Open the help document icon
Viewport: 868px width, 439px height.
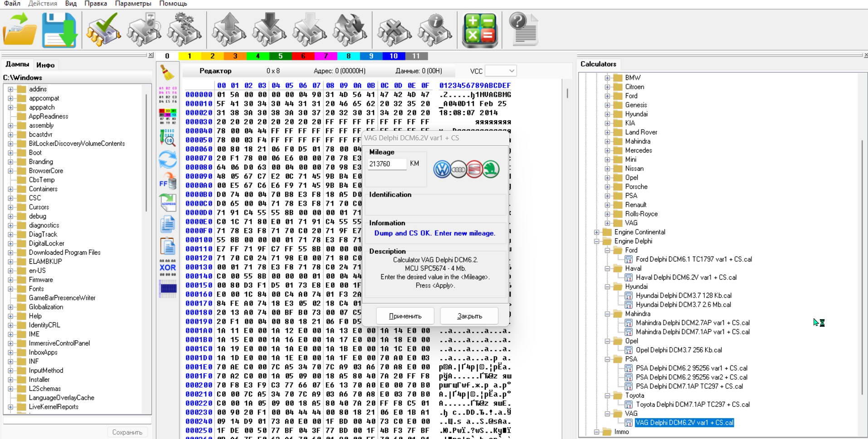click(x=523, y=30)
